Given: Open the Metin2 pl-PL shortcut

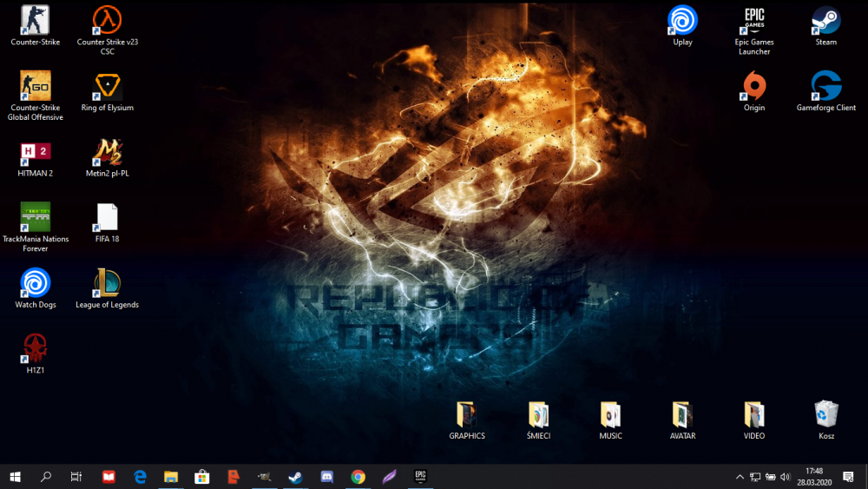Looking at the screenshot, I should [108, 156].
